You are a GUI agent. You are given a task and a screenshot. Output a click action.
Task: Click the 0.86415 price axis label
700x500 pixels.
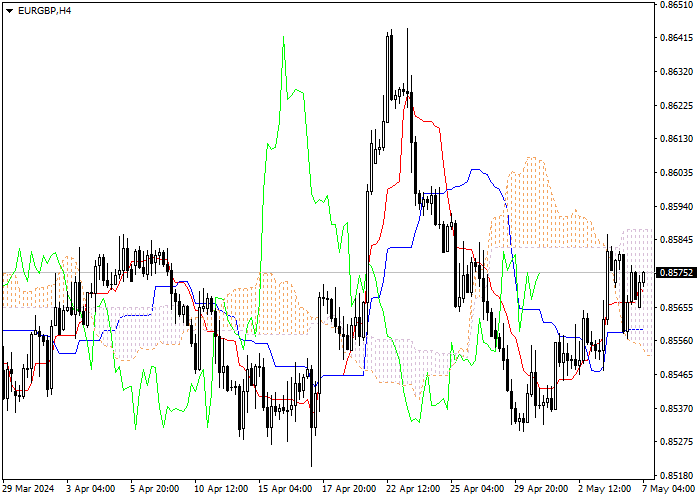point(676,38)
